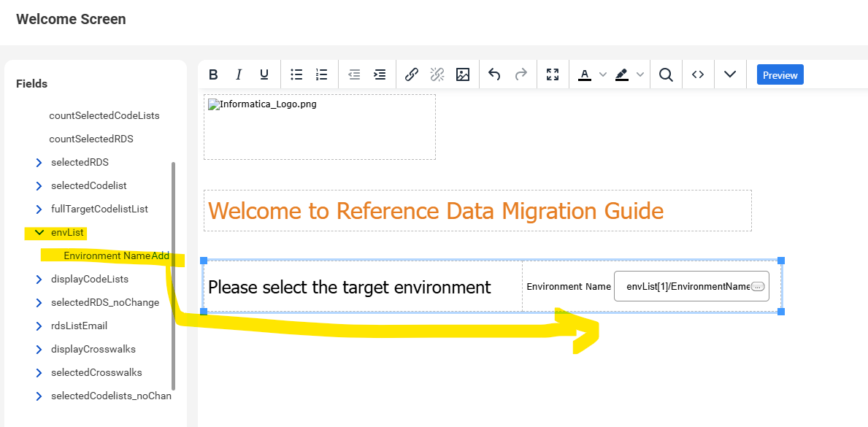Select the Environment Name child field
The width and height of the screenshot is (868, 427).
pos(107,256)
